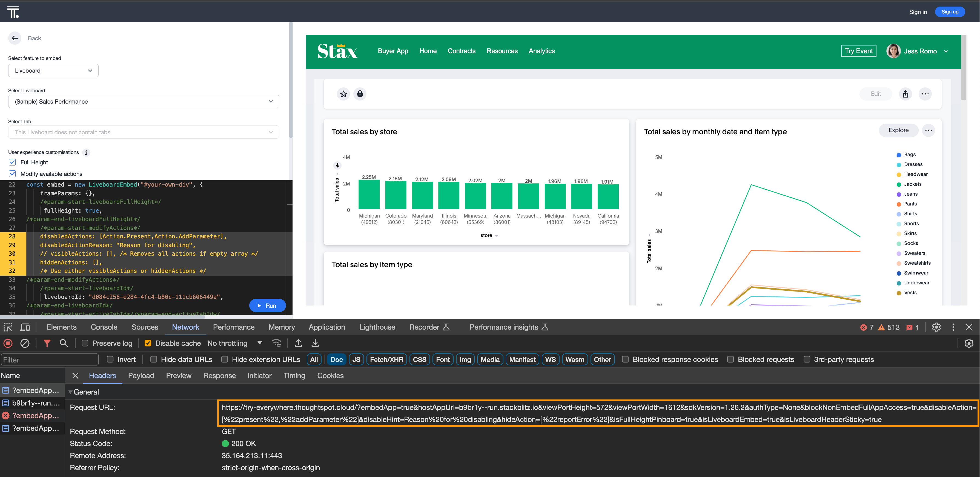Run the embed code
The image size is (980, 477).
coord(267,305)
